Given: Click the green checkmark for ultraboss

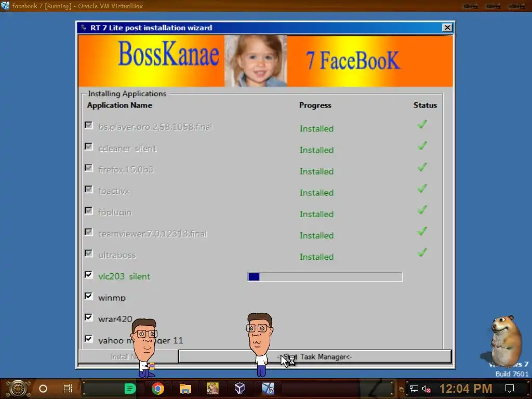Looking at the screenshot, I should (422, 253).
